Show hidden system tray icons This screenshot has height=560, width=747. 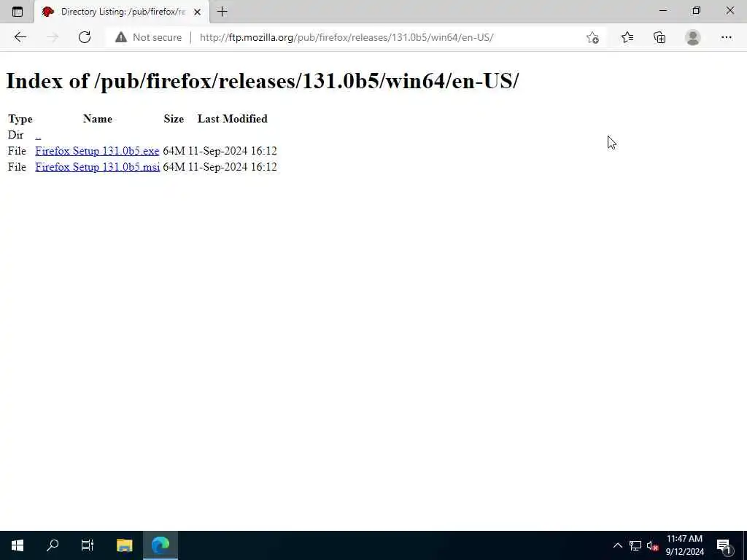(x=617, y=545)
